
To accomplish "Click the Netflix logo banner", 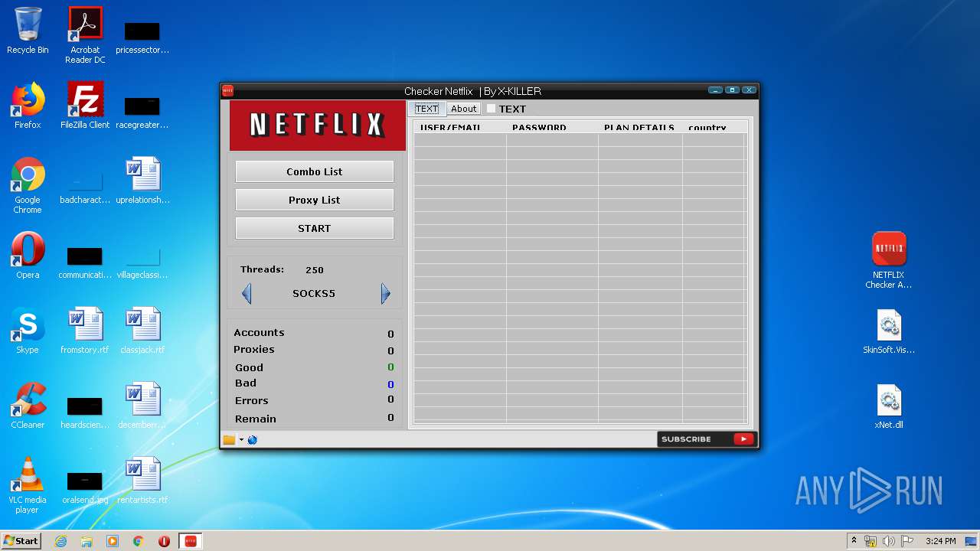I will (318, 125).
